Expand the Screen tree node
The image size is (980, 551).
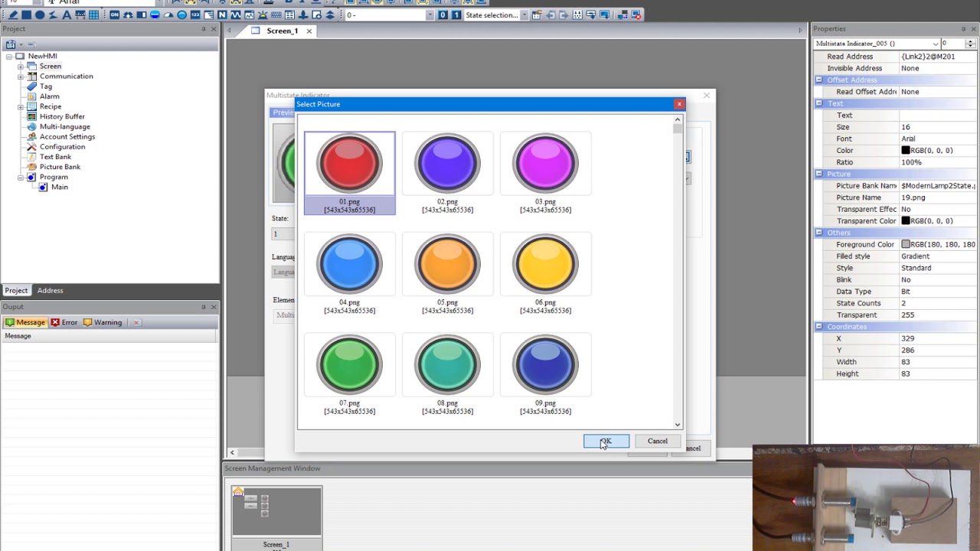click(x=21, y=67)
